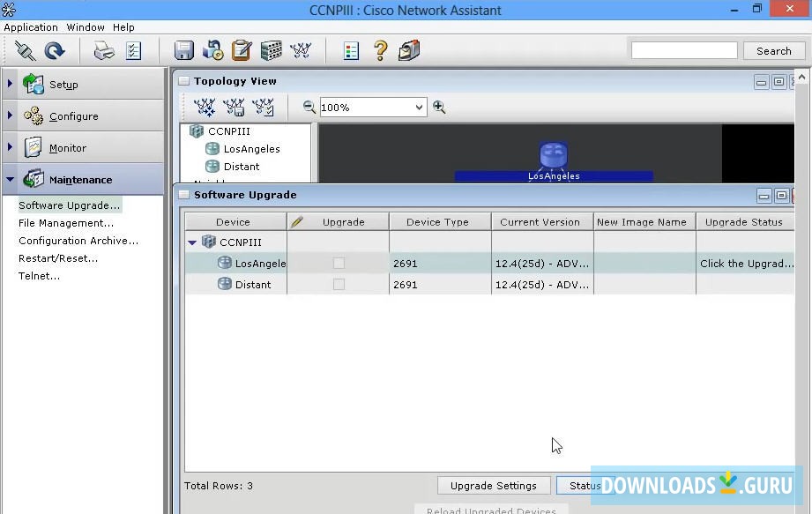Open Configuration Archive in Maintenance list

pyautogui.click(x=78, y=241)
